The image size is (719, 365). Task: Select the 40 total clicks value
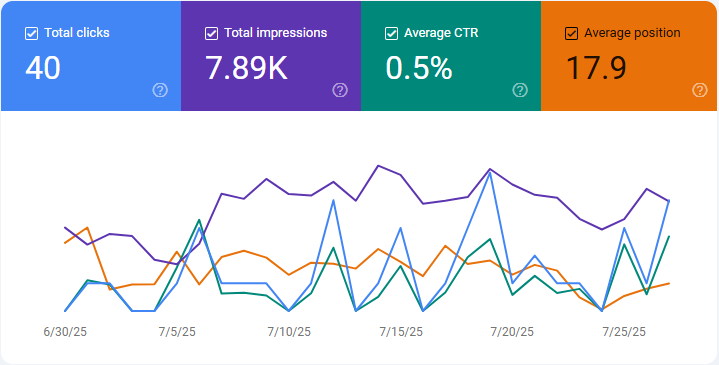(43, 68)
